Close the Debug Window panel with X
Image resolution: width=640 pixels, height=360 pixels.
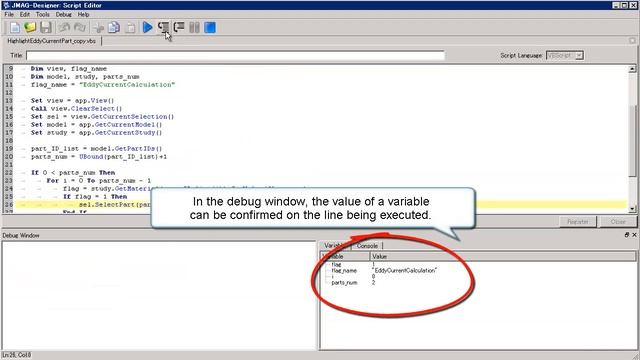pyautogui.click(x=634, y=235)
